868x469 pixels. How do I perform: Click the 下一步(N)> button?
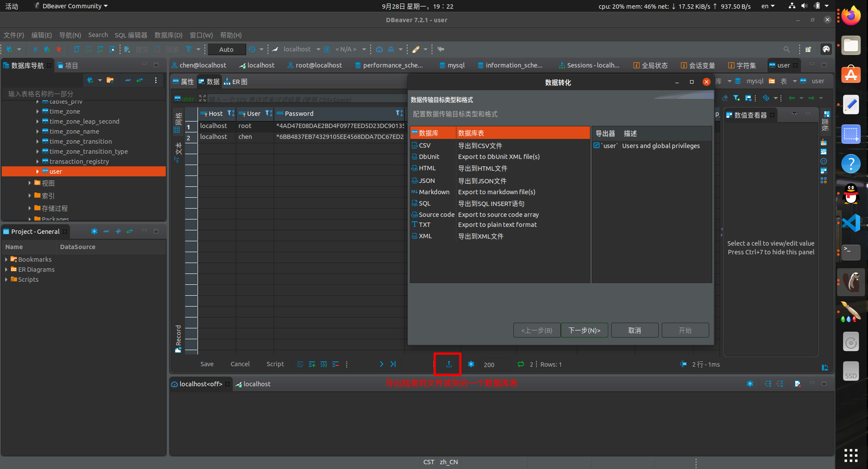[x=584, y=330]
